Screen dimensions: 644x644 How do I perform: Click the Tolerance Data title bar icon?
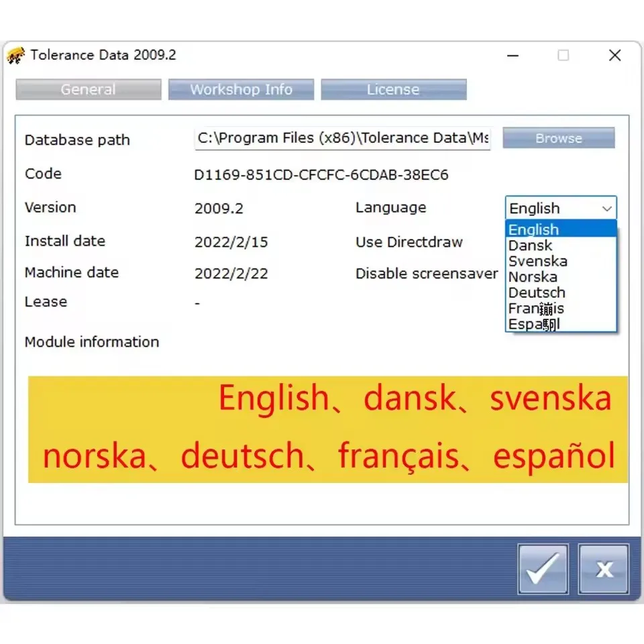[15, 55]
